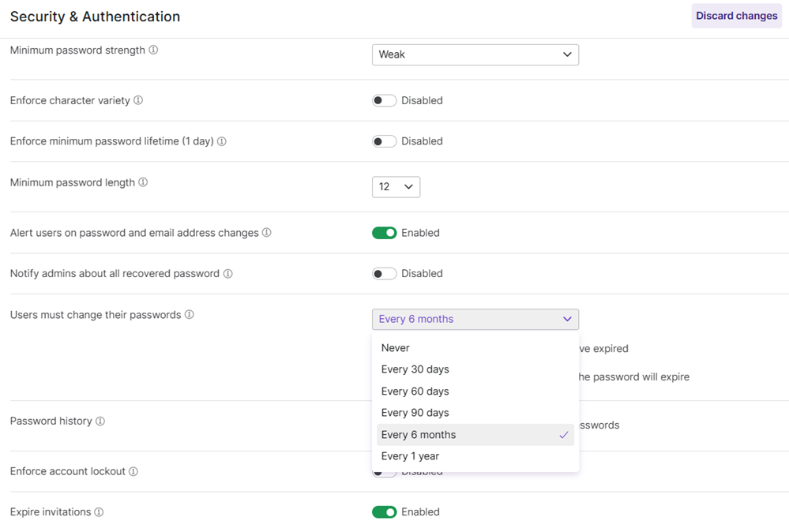Click info icon next to Expire invitations
The height and width of the screenshot is (532, 789).
pos(100,512)
